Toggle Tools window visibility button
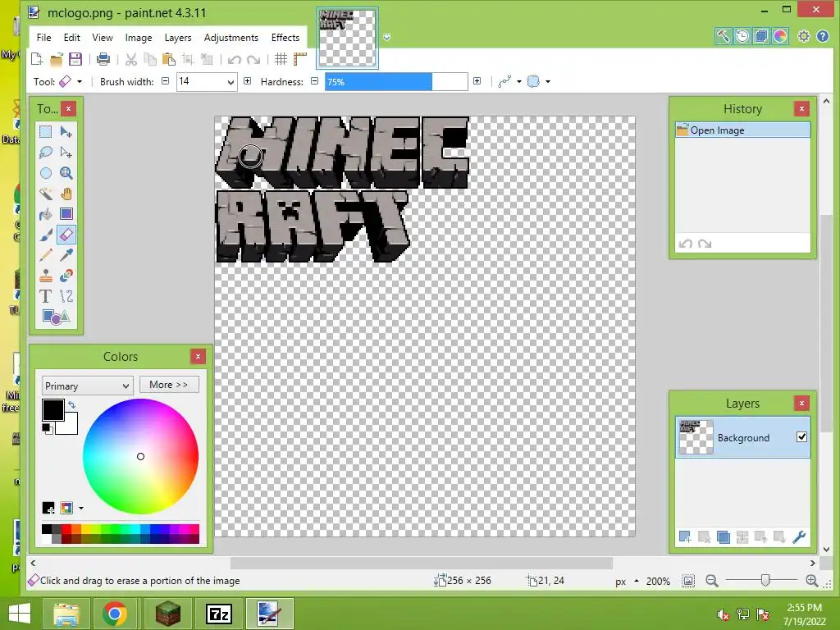Viewport: 840px width, 630px height. (x=724, y=36)
